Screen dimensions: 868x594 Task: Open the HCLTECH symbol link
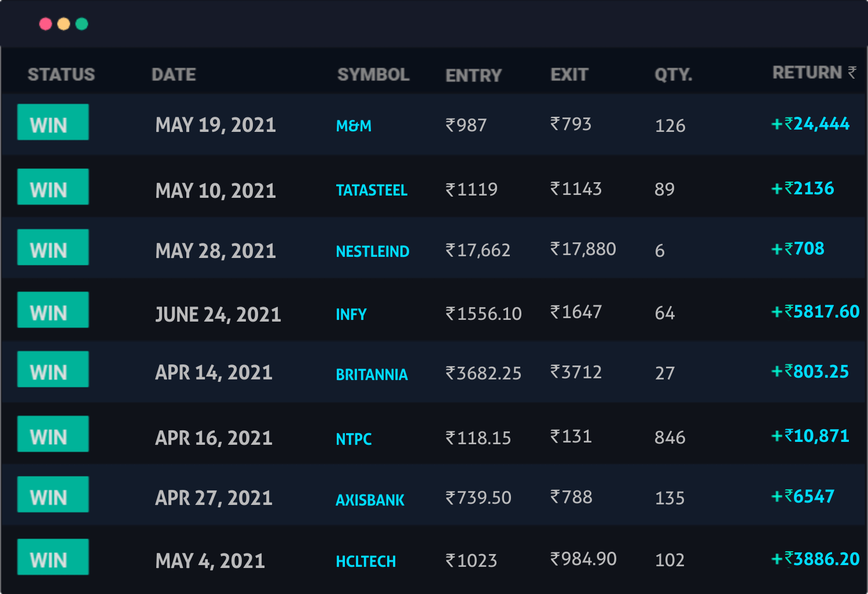coord(366,561)
